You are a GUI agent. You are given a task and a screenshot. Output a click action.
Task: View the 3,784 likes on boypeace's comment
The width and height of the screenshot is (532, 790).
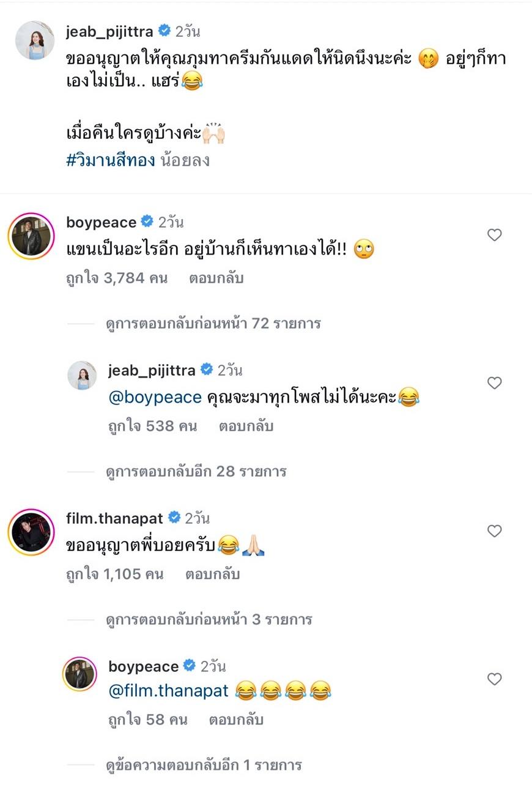tap(117, 278)
